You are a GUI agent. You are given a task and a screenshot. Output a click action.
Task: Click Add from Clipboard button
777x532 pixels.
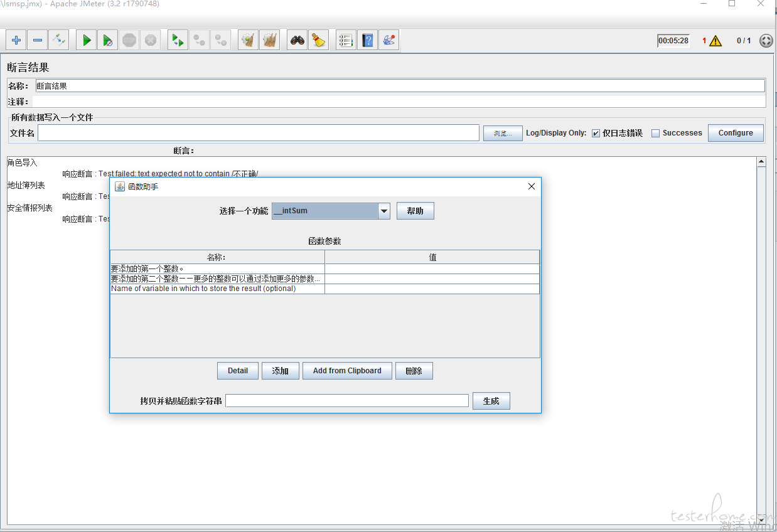pos(347,371)
